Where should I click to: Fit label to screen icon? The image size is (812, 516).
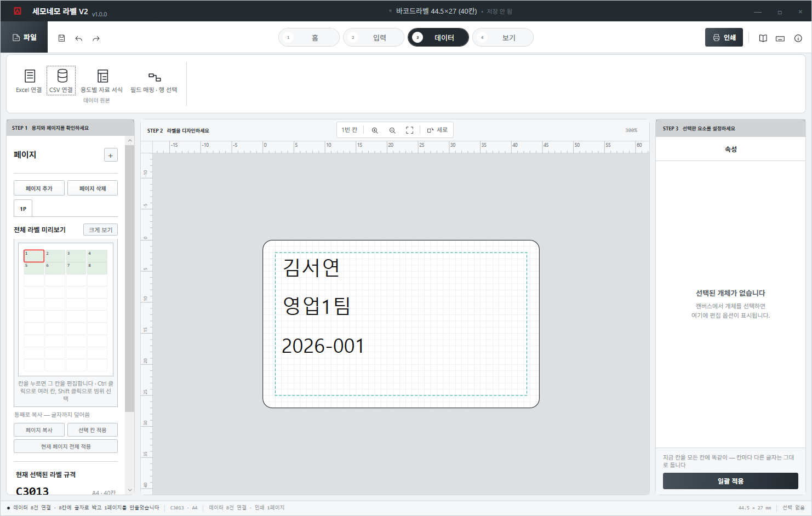409,130
